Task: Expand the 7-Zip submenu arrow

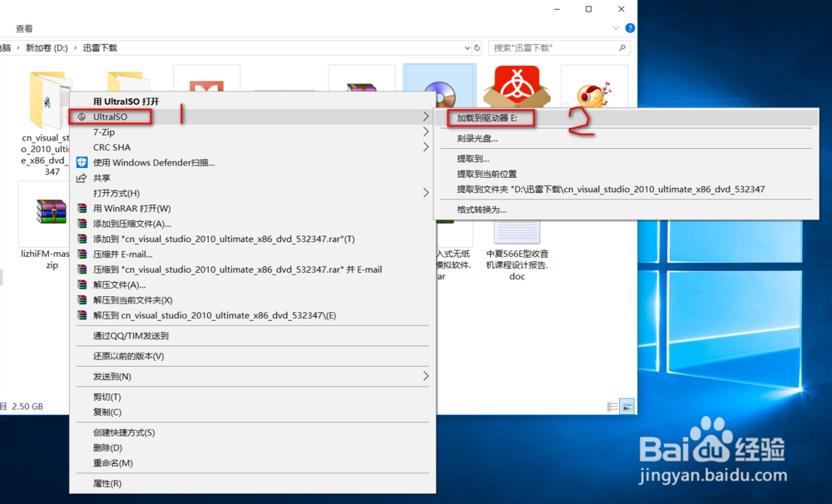Action: [425, 131]
